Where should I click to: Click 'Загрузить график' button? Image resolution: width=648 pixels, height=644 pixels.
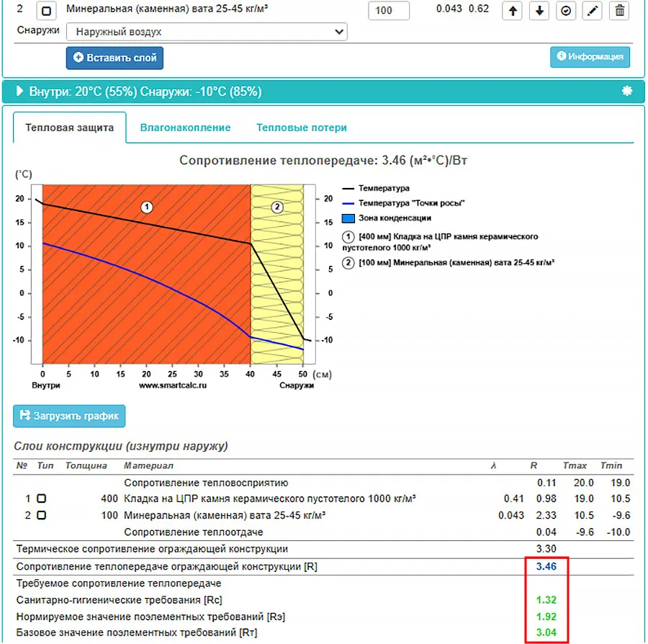pyautogui.click(x=69, y=416)
